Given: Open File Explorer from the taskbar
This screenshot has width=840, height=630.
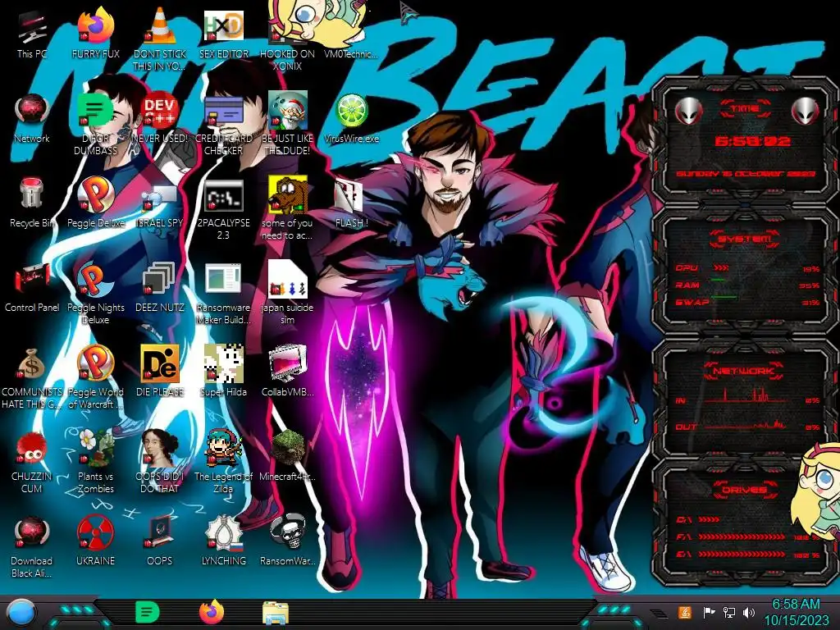Looking at the screenshot, I should 276,614.
